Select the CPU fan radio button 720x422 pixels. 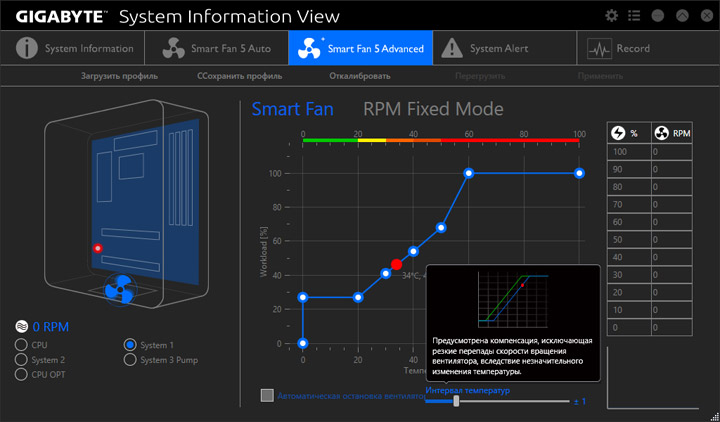pyautogui.click(x=21, y=345)
